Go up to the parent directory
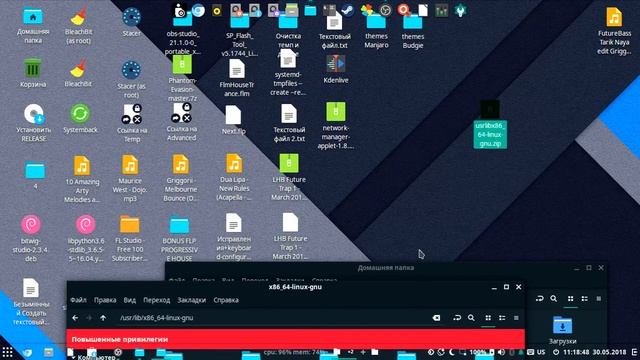The width and height of the screenshot is (640, 360). pyautogui.click(x=103, y=318)
